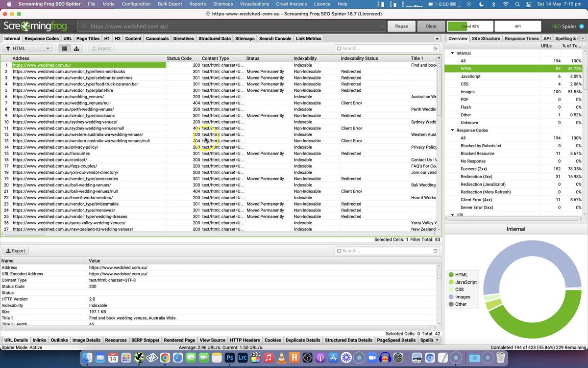Open OBS from the dock
Image resolution: width=588 pixels, height=368 pixels.
[307, 358]
